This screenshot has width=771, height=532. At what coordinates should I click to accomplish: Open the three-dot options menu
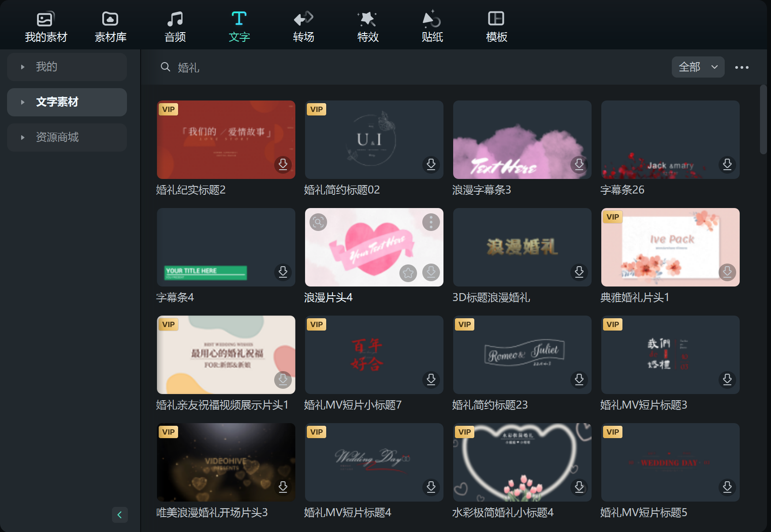[x=742, y=67]
